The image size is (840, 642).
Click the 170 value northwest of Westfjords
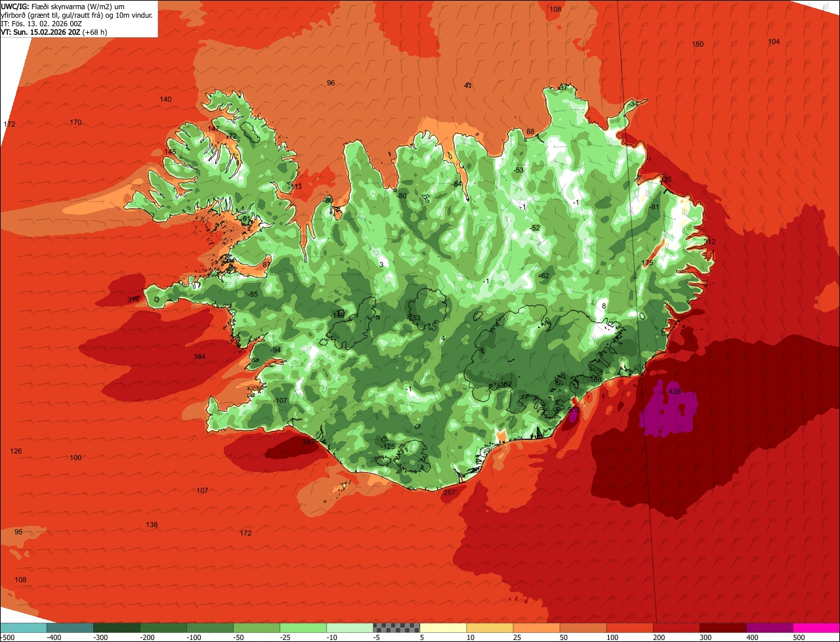pos(75,122)
